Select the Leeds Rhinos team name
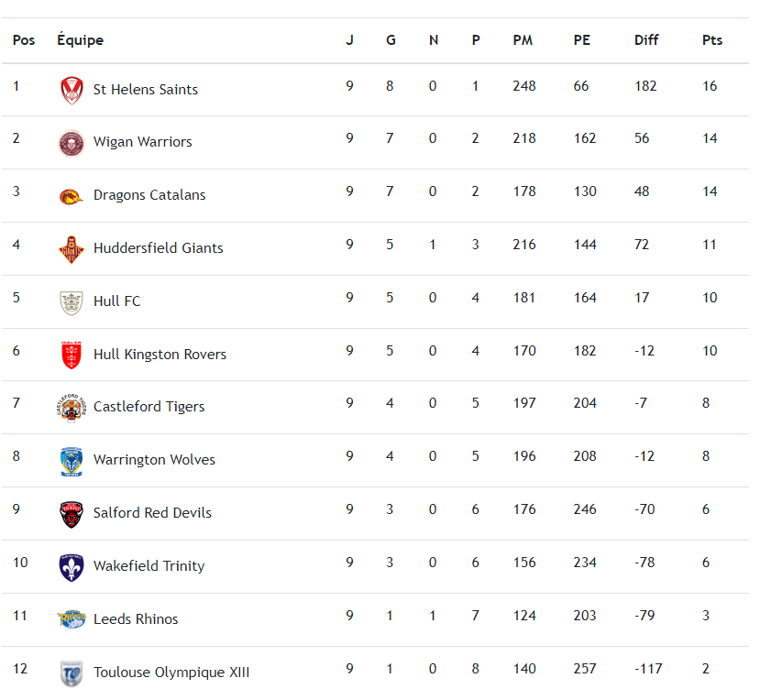Image resolution: width=760 pixels, height=700 pixels. pos(136,619)
